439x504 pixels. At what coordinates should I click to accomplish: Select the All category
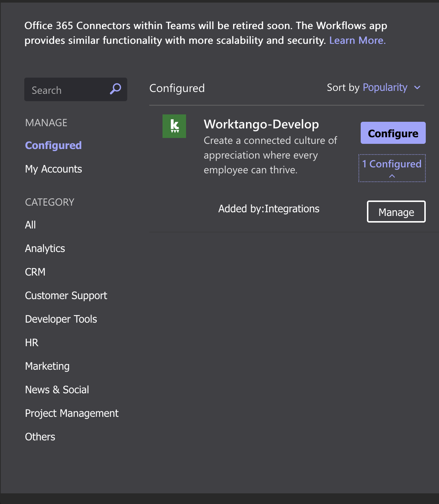pyautogui.click(x=31, y=225)
